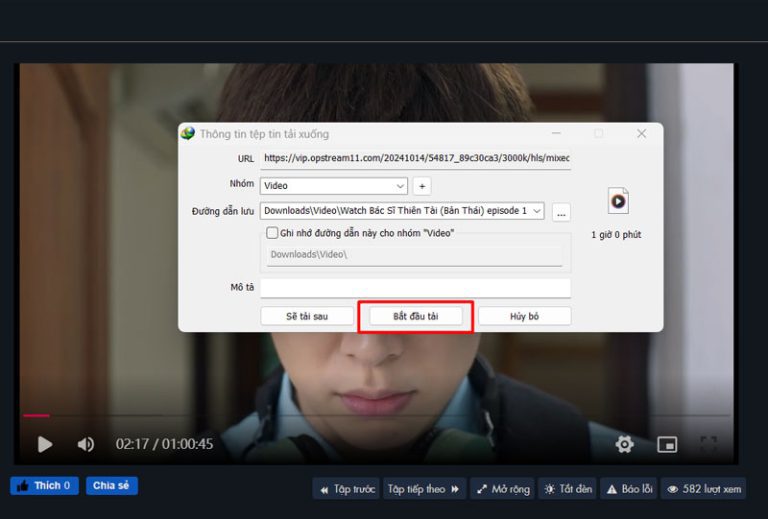The height and width of the screenshot is (519, 768).
Task: Expand the Nhóm Video dropdown
Action: pyautogui.click(x=400, y=186)
